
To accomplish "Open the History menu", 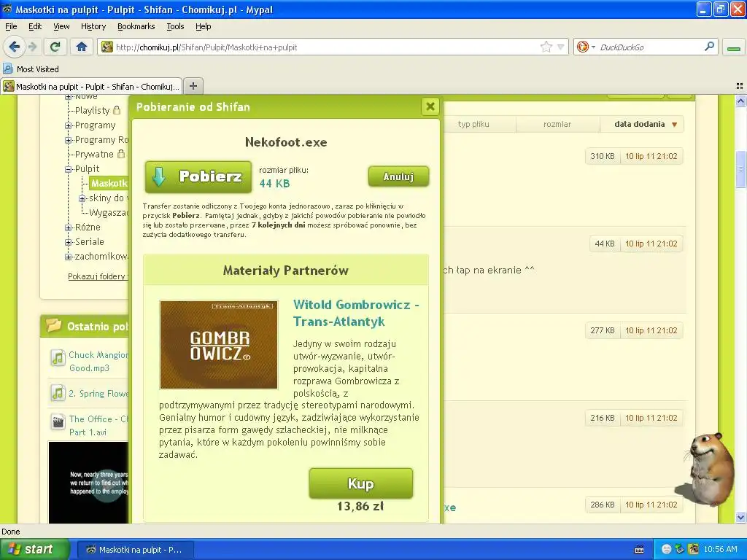I will [x=93, y=26].
